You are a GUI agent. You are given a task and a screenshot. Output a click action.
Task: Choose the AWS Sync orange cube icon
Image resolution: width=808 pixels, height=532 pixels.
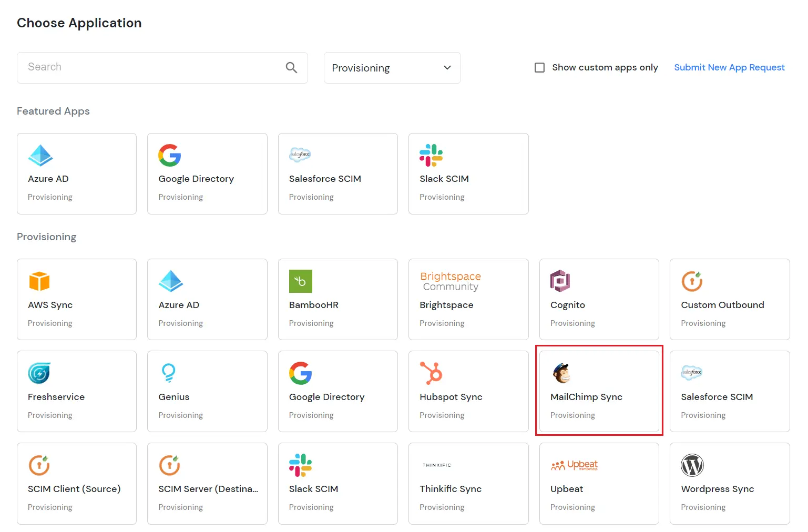(39, 281)
